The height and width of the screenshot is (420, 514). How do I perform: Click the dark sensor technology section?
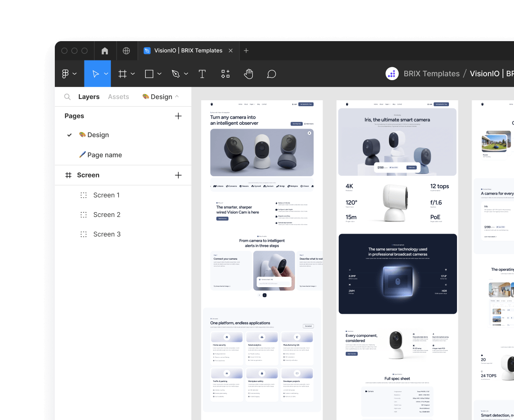point(397,274)
